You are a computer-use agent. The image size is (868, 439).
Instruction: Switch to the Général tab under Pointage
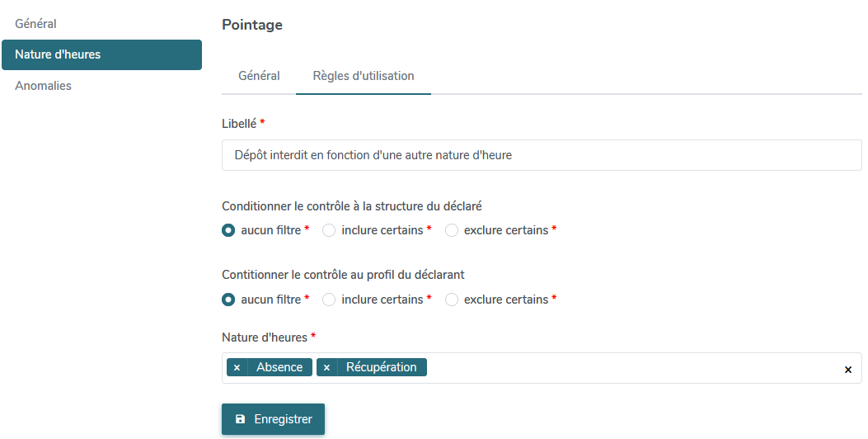259,76
